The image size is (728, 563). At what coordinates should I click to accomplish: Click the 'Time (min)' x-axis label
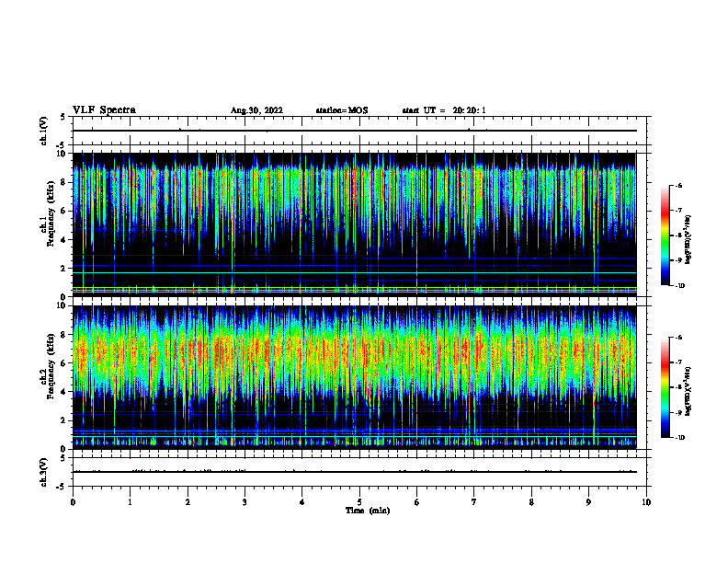(x=368, y=511)
